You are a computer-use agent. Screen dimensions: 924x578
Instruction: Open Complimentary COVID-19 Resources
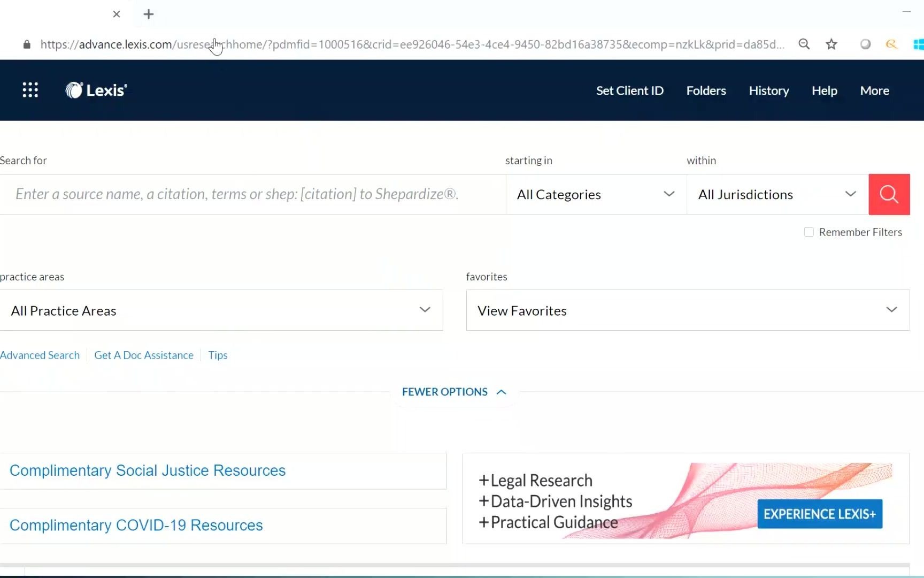[x=136, y=526]
